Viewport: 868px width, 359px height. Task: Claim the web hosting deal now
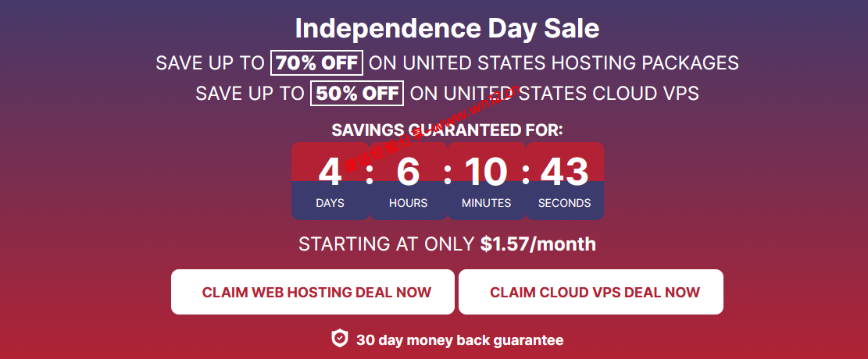point(313,292)
